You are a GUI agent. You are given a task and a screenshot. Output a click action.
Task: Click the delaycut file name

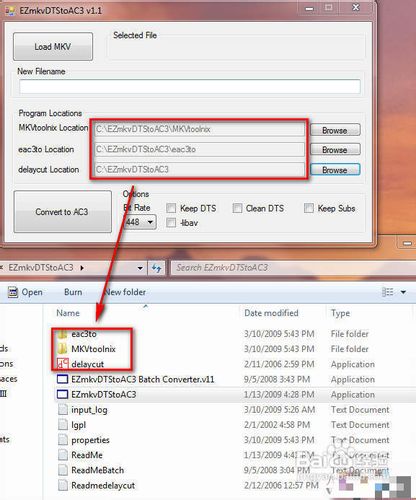(x=88, y=364)
